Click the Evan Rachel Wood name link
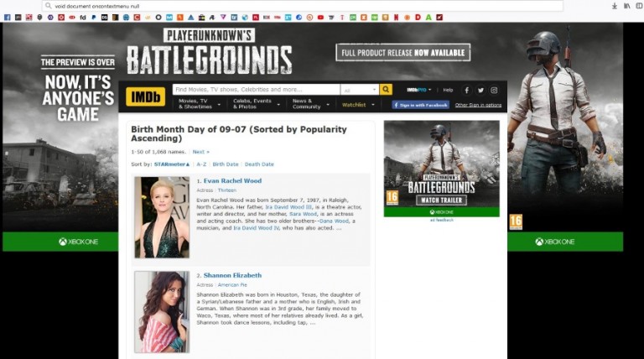Image resolution: width=644 pixels, height=359 pixels. pyautogui.click(x=232, y=180)
